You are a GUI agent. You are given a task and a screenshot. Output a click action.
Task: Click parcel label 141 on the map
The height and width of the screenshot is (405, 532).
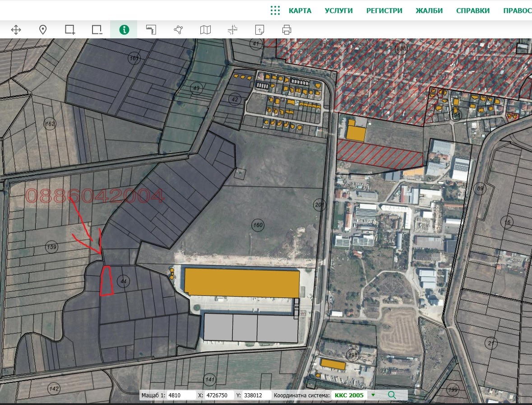point(210,379)
